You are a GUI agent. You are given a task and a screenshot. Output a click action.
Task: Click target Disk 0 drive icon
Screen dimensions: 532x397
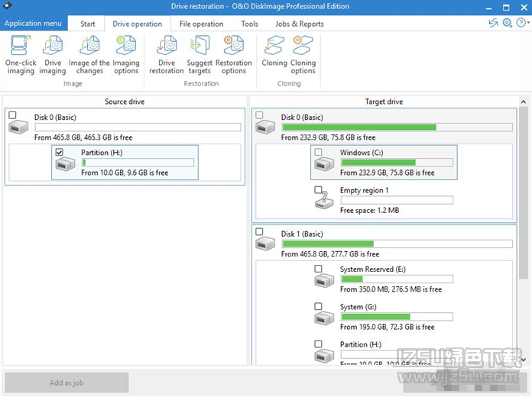click(265, 127)
